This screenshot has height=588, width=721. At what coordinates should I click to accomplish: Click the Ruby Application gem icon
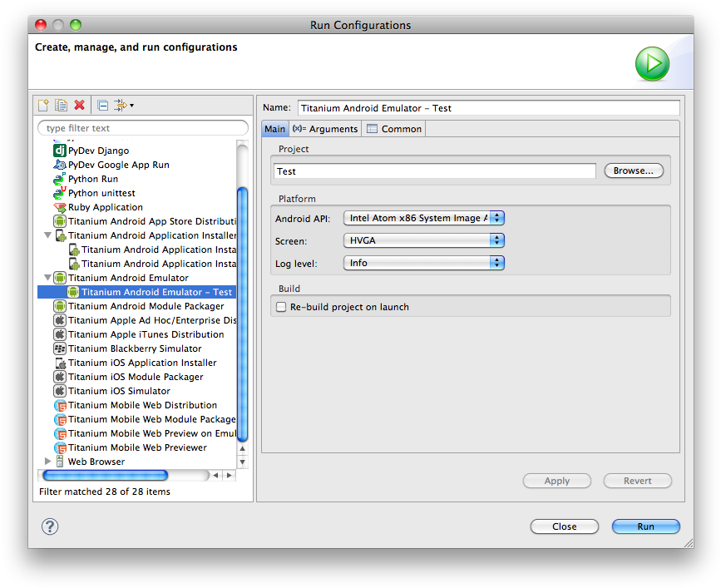pyautogui.click(x=60, y=207)
